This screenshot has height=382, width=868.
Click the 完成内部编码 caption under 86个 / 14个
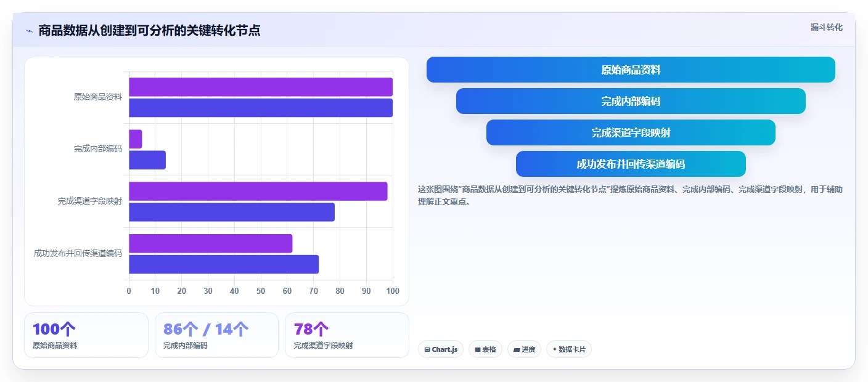(x=186, y=346)
